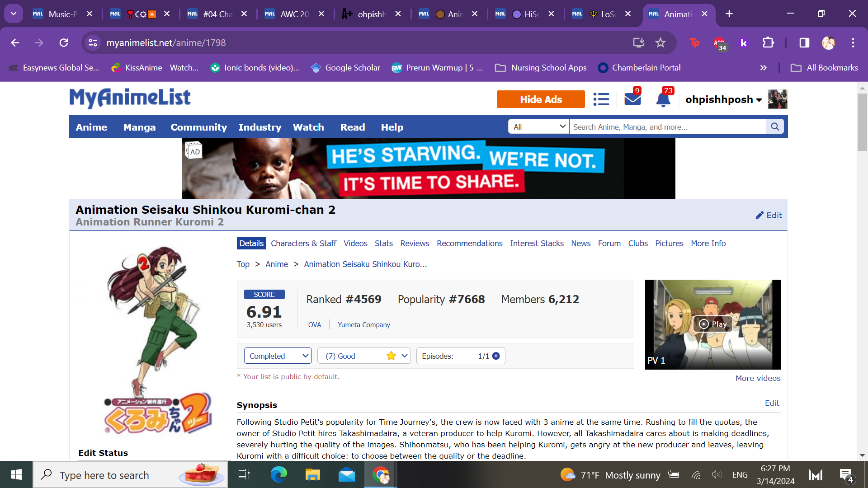Image resolution: width=868 pixels, height=488 pixels.
Task: Open the browser extensions puzzle icon
Action: coord(768,42)
